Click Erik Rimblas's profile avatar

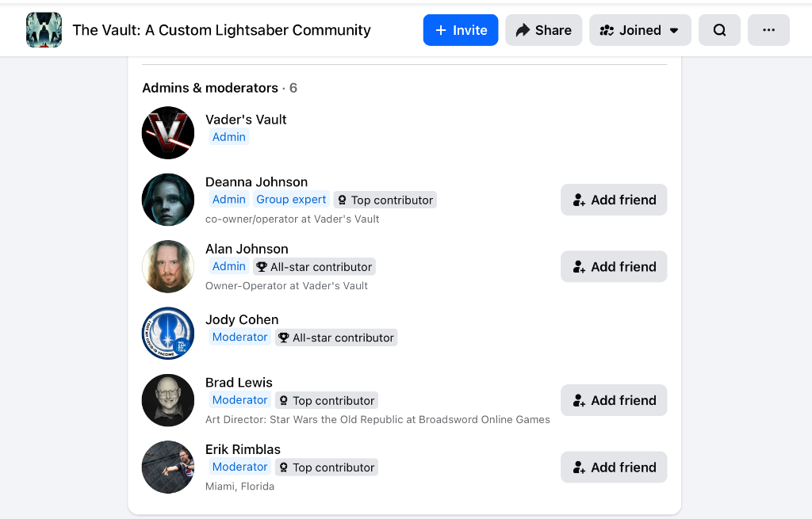168,467
